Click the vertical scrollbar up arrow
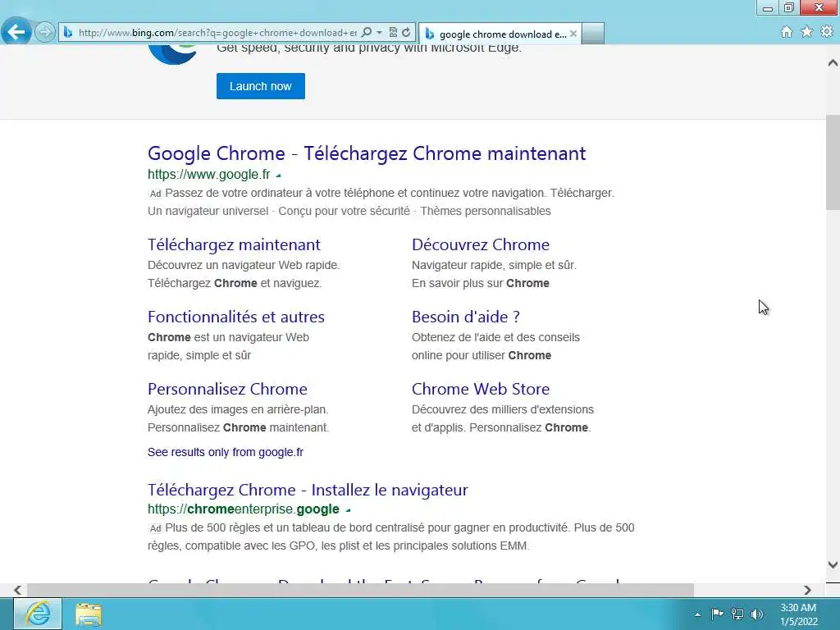Viewport: 840px width, 630px height. (833, 63)
